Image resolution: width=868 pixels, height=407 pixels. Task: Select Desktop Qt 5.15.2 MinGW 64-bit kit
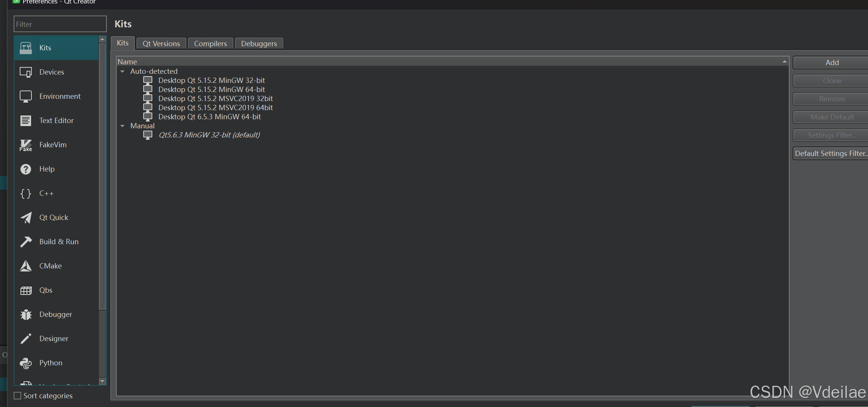click(211, 89)
